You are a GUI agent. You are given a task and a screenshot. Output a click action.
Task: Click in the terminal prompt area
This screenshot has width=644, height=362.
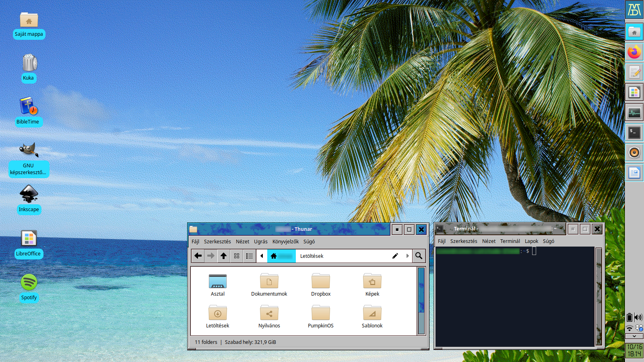tap(515, 297)
